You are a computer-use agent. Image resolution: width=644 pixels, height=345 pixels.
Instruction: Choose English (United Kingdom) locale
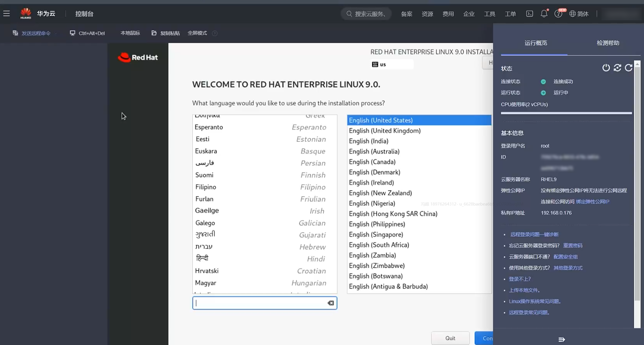[385, 131]
